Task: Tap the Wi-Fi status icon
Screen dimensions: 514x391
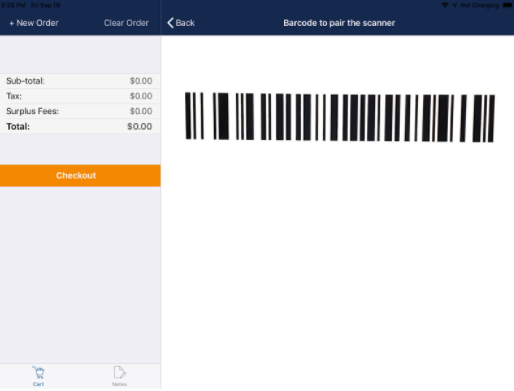Action: pos(445,5)
